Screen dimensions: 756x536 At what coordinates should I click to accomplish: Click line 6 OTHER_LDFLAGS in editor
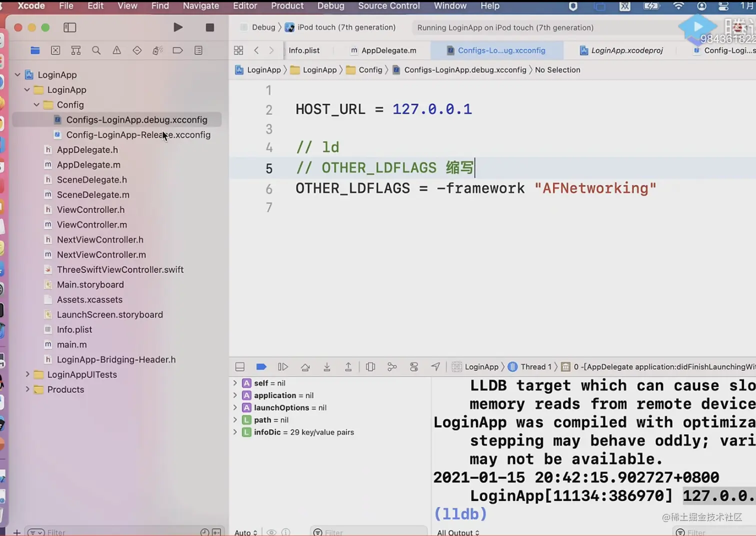(352, 189)
